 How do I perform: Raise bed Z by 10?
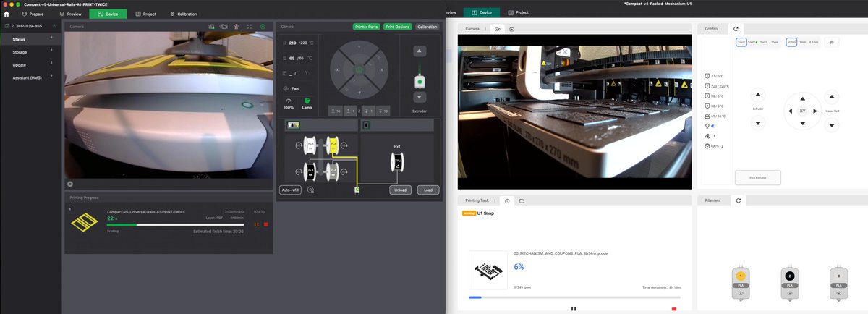[337, 111]
